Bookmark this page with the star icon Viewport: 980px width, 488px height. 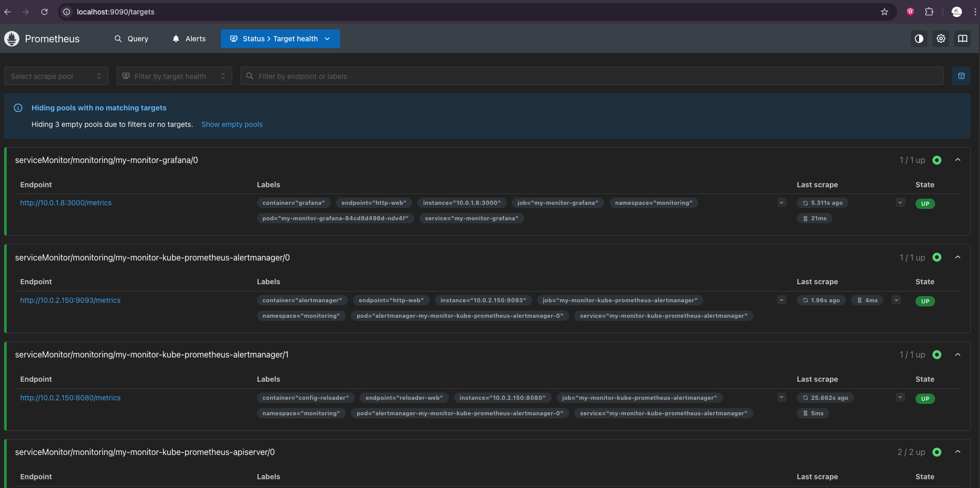pyautogui.click(x=885, y=12)
